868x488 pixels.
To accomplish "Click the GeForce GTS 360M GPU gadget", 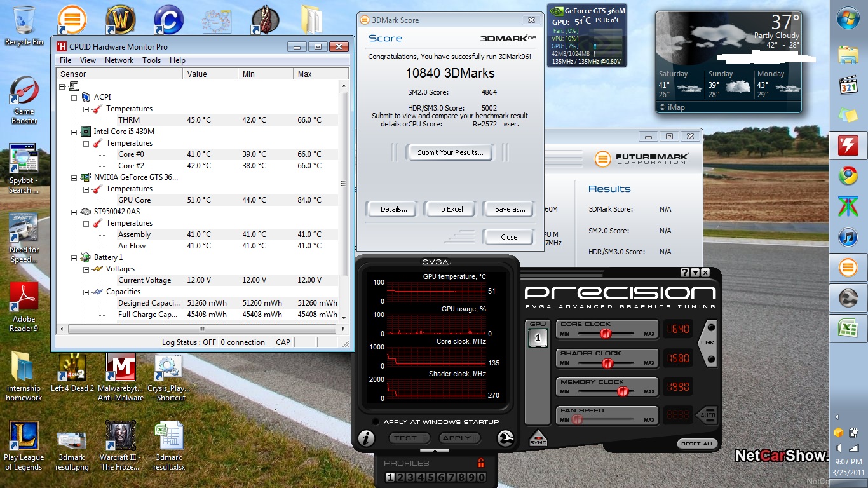I will point(587,35).
